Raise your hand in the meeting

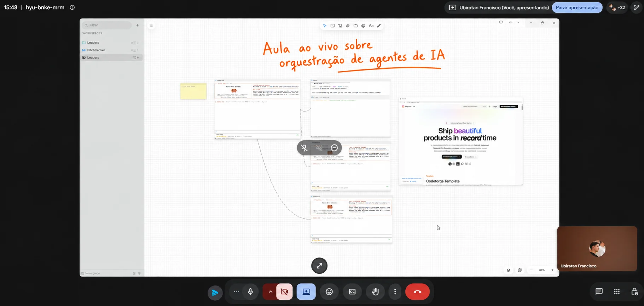(375, 292)
